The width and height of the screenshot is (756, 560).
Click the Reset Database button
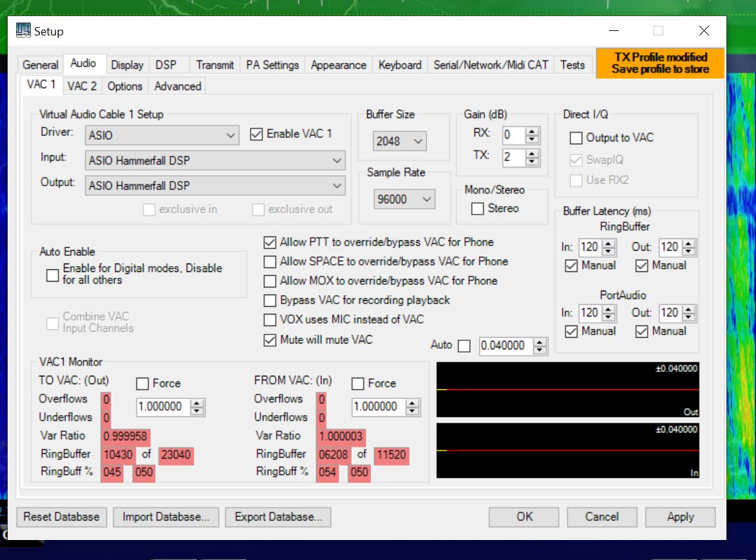62,517
